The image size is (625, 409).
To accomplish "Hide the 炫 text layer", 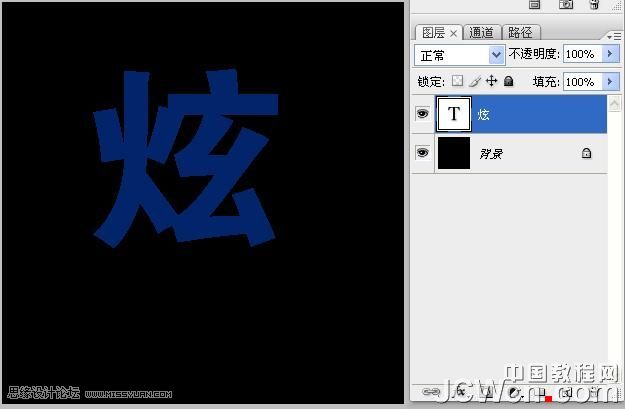I will tap(423, 114).
